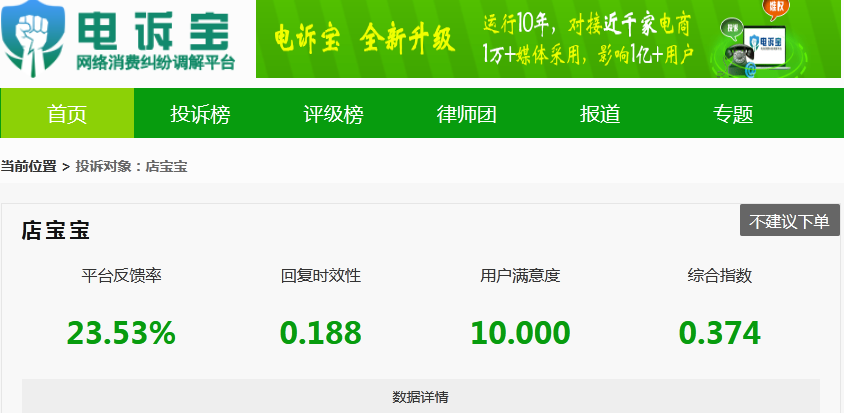
Task: Click the 0.374 value
Action: pos(720,333)
